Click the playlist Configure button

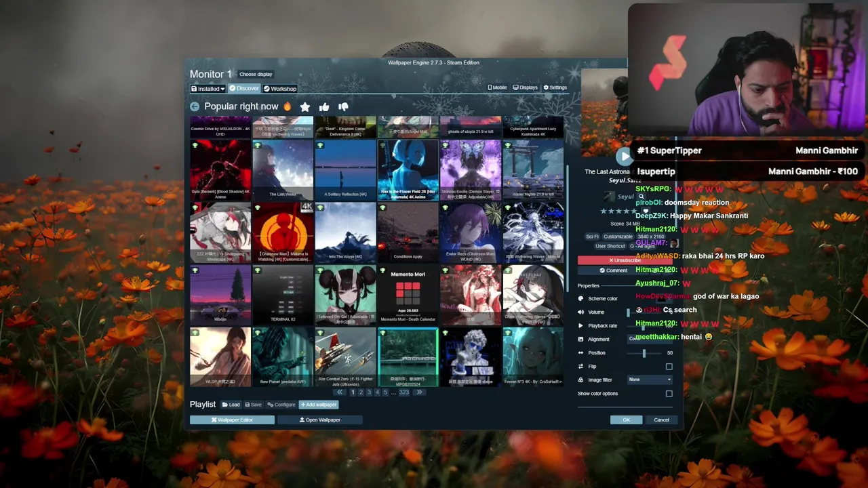[x=281, y=405]
